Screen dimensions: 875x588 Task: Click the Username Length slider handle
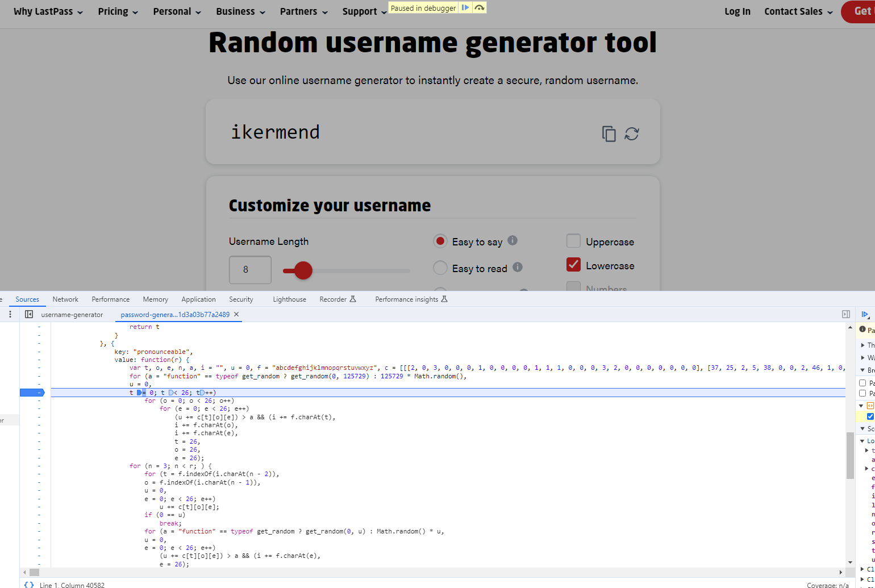pos(303,270)
